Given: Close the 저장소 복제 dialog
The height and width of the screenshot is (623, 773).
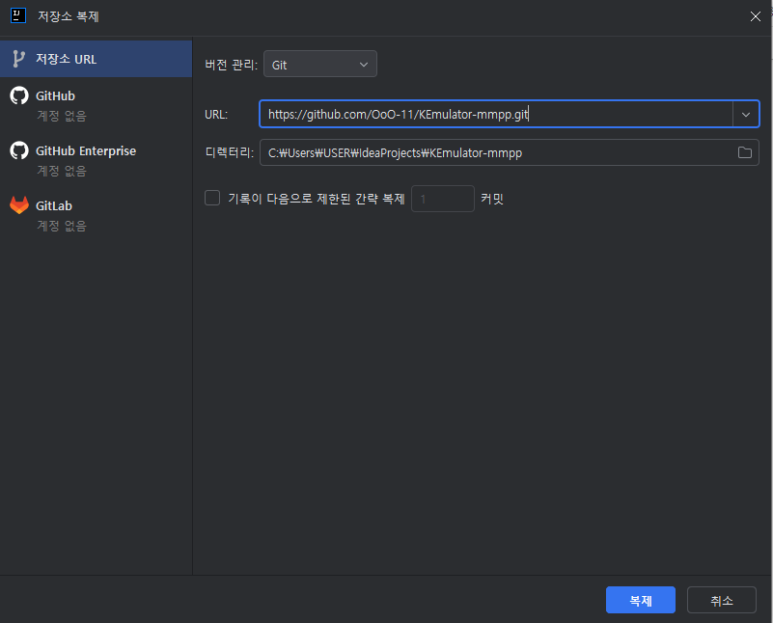Looking at the screenshot, I should click(x=755, y=16).
